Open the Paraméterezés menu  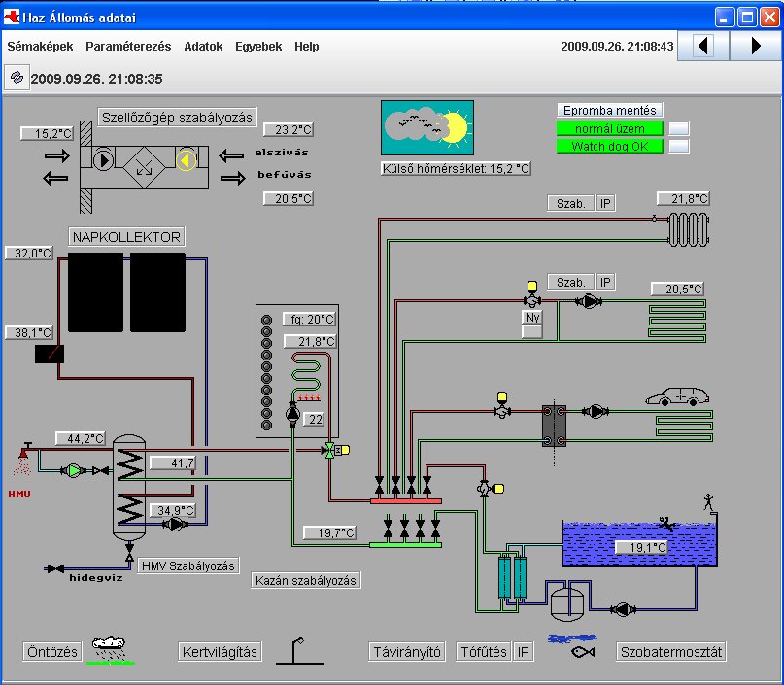point(128,47)
